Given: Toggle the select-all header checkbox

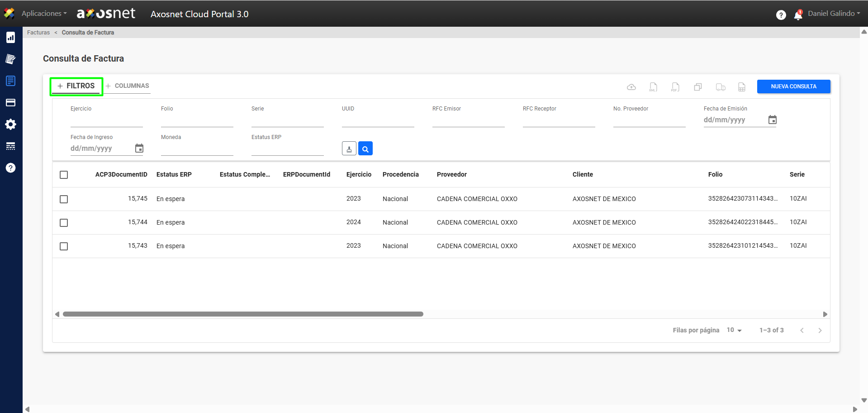Looking at the screenshot, I should point(64,175).
